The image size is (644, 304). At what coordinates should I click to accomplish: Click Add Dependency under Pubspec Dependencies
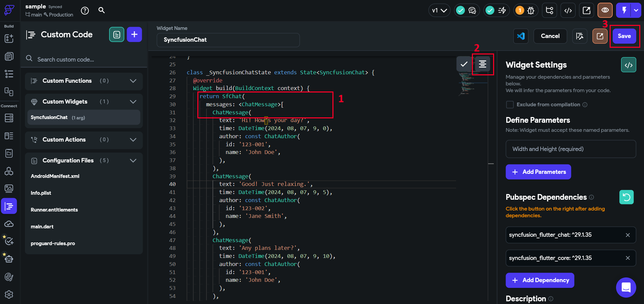(540, 280)
